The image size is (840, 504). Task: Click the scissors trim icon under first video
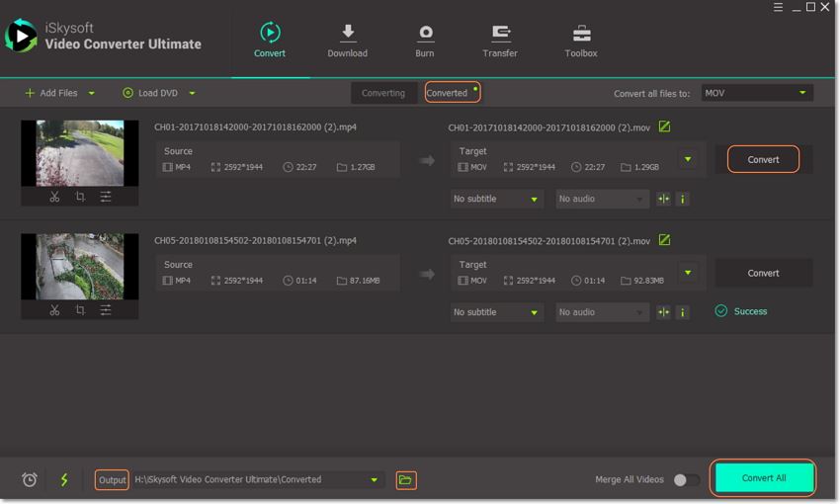(x=54, y=197)
